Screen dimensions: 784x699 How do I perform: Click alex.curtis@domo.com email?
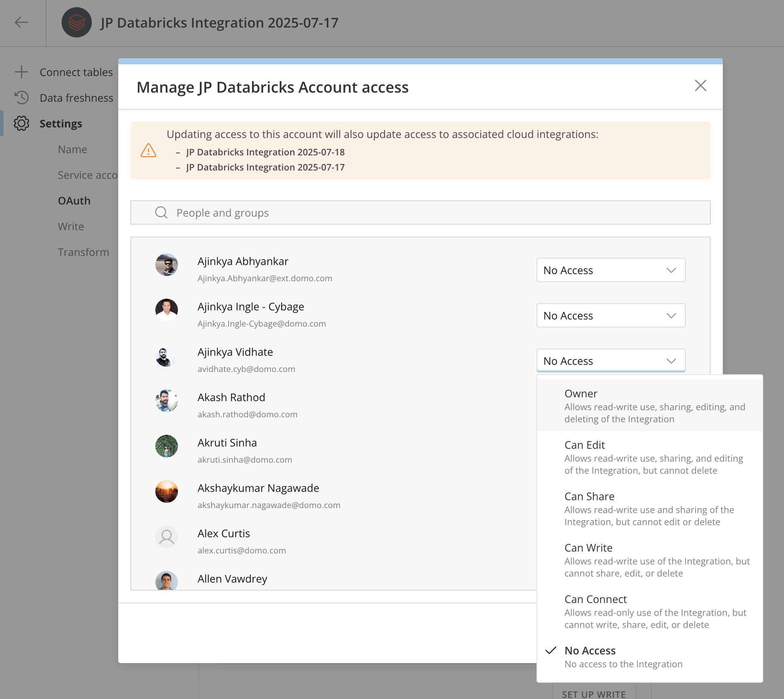click(242, 550)
